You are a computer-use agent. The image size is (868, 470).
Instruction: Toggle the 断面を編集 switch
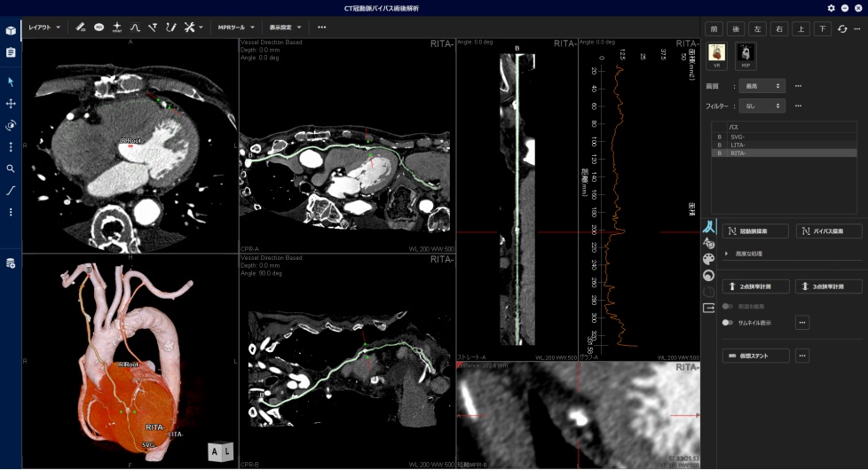coord(727,306)
